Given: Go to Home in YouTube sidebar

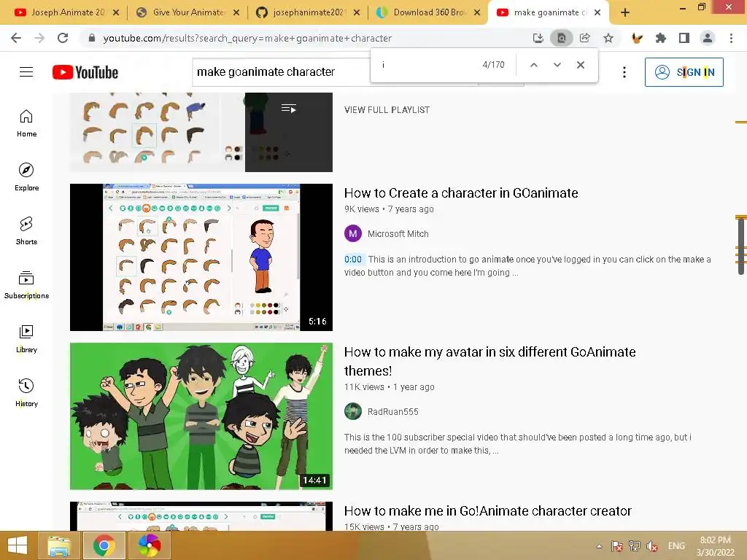Looking at the screenshot, I should click(x=26, y=123).
